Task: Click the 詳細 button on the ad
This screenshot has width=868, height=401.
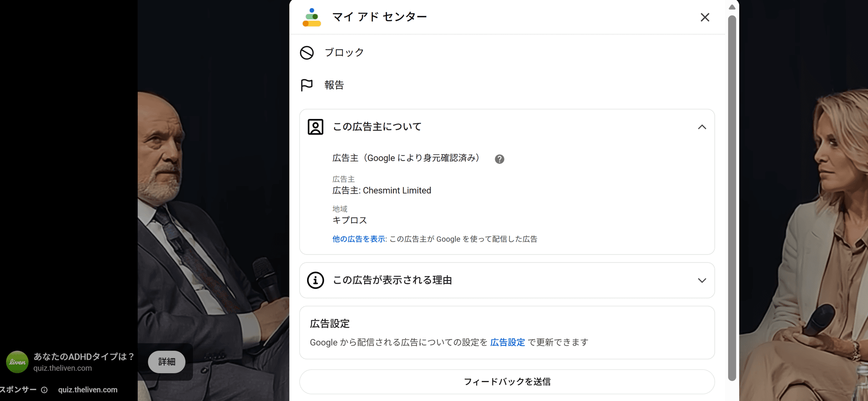Action: tap(167, 362)
